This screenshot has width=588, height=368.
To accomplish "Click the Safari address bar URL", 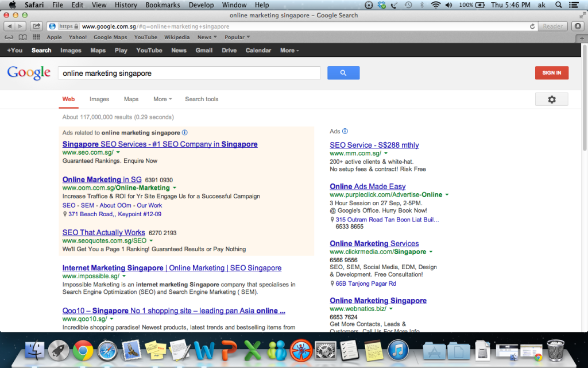I will [155, 26].
